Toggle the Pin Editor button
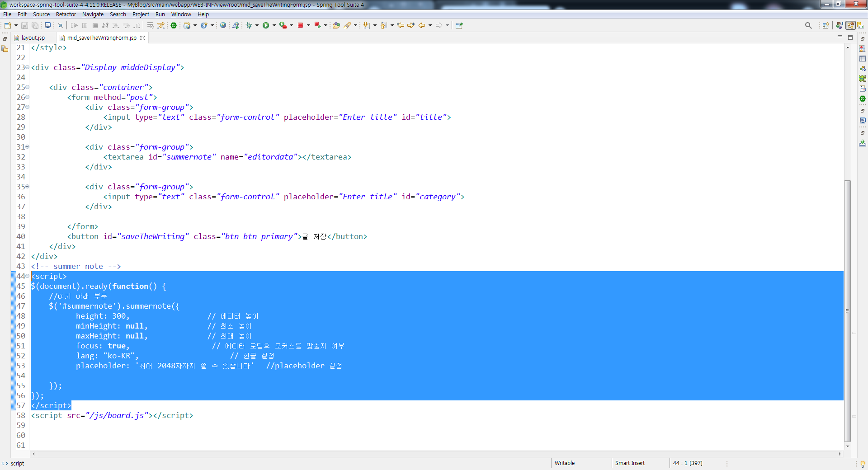 click(x=459, y=25)
